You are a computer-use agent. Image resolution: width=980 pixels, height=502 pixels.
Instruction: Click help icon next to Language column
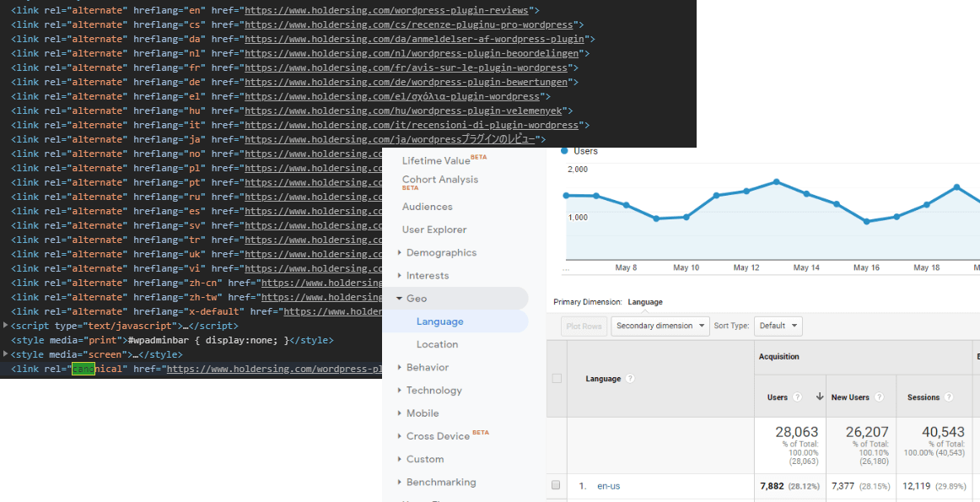coord(630,378)
